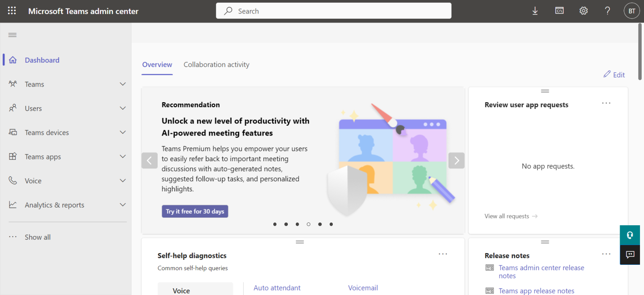
Task: Click the 'No app requests.' text
Action: click(x=548, y=166)
